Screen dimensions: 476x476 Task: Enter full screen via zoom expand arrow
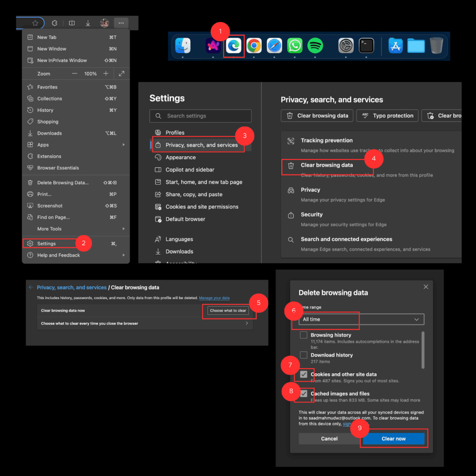(x=121, y=73)
